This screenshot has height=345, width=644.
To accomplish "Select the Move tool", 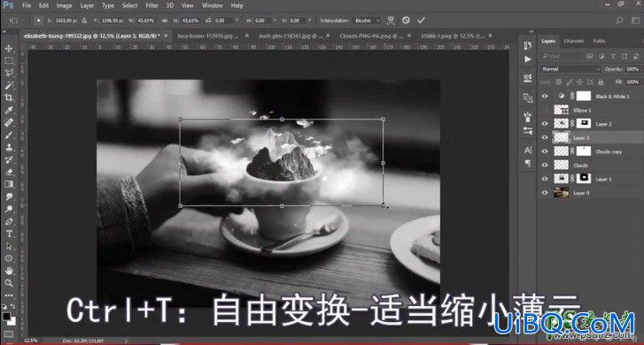I will pyautogui.click(x=9, y=49).
